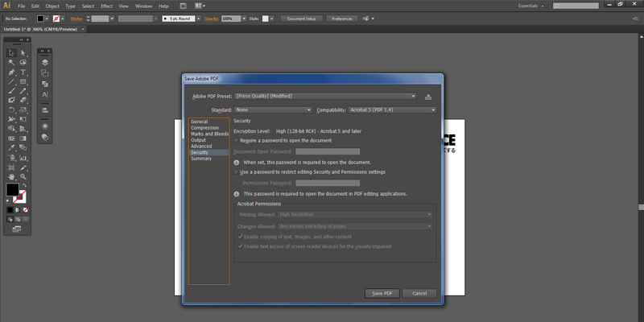Image resolution: width=644 pixels, height=322 pixels.
Task: Select the Type tool
Action: point(23,72)
